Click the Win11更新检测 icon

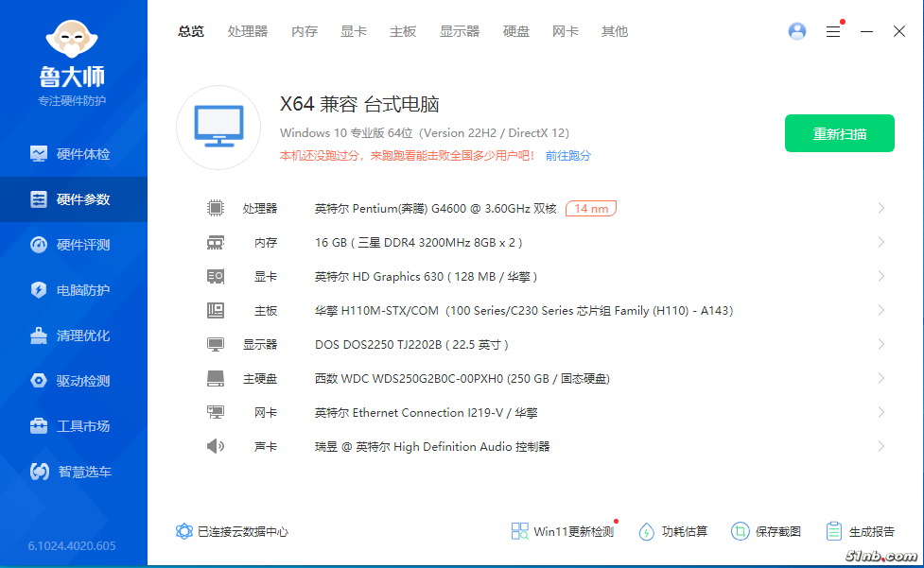(520, 531)
